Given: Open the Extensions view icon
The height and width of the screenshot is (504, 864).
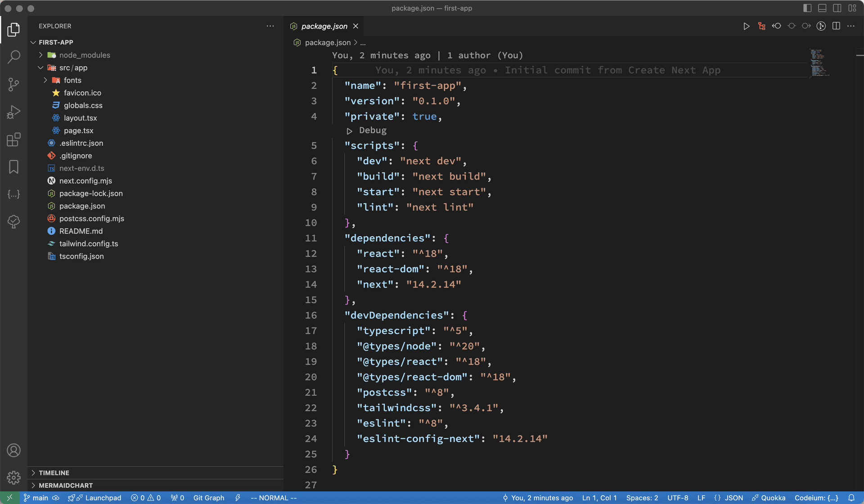Looking at the screenshot, I should point(13,139).
